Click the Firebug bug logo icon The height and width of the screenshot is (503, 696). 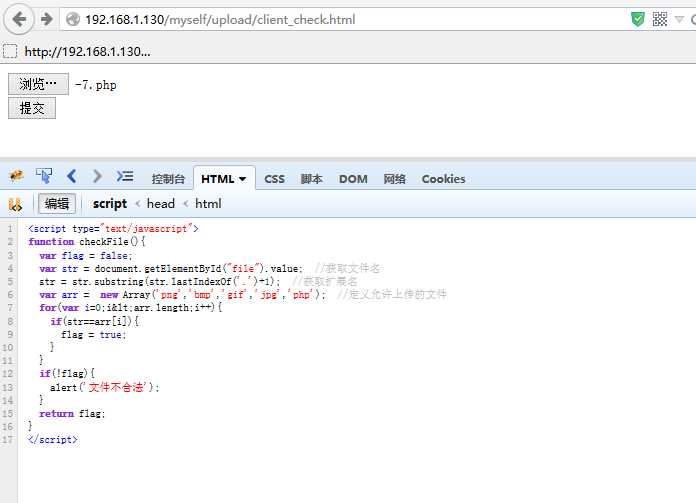[16, 176]
